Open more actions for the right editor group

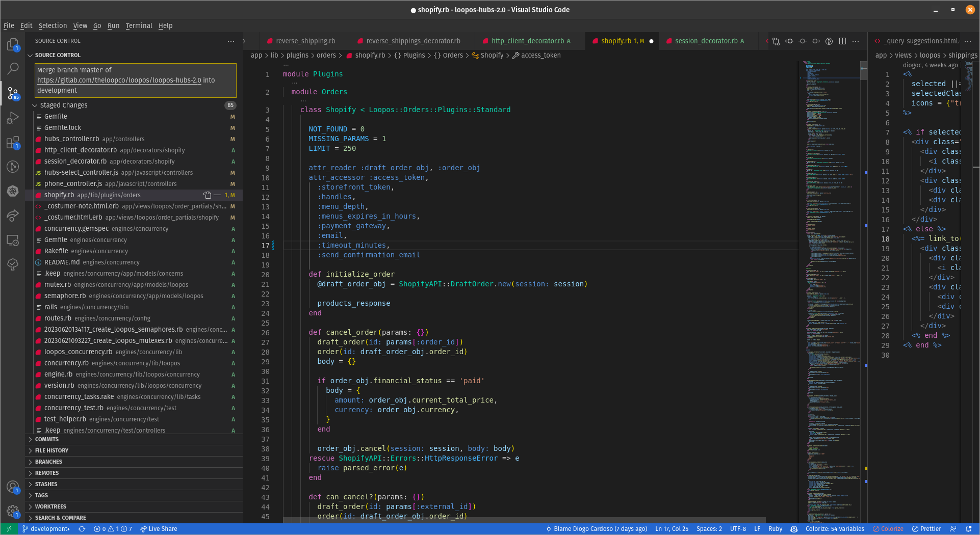pyautogui.click(x=968, y=41)
